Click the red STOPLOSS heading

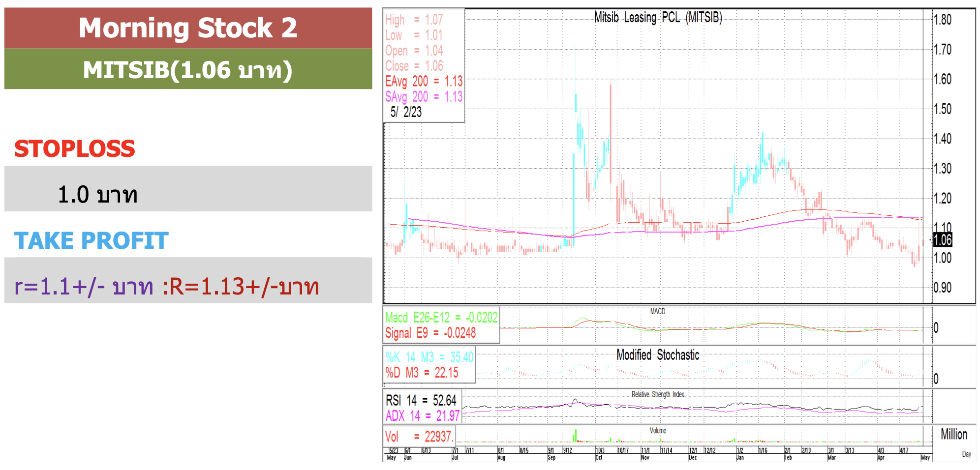click(74, 148)
